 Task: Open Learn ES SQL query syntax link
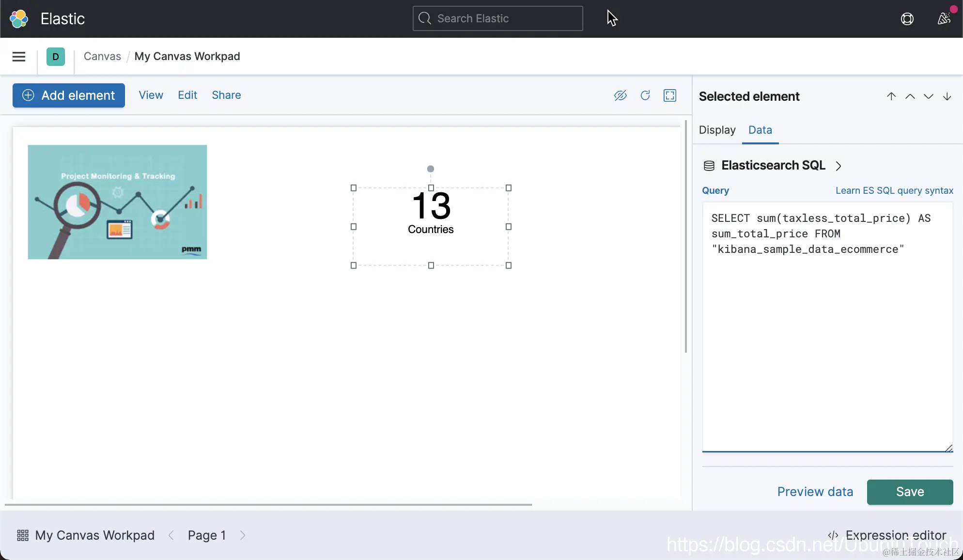click(x=894, y=190)
